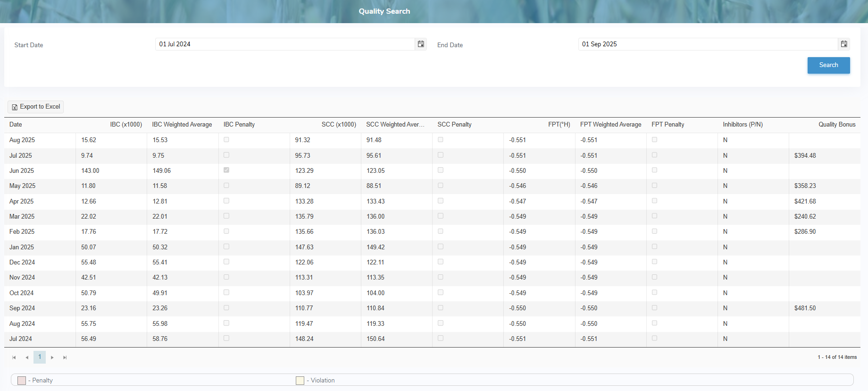868x391 pixels.
Task: Click the Search button
Action: [x=828, y=65]
